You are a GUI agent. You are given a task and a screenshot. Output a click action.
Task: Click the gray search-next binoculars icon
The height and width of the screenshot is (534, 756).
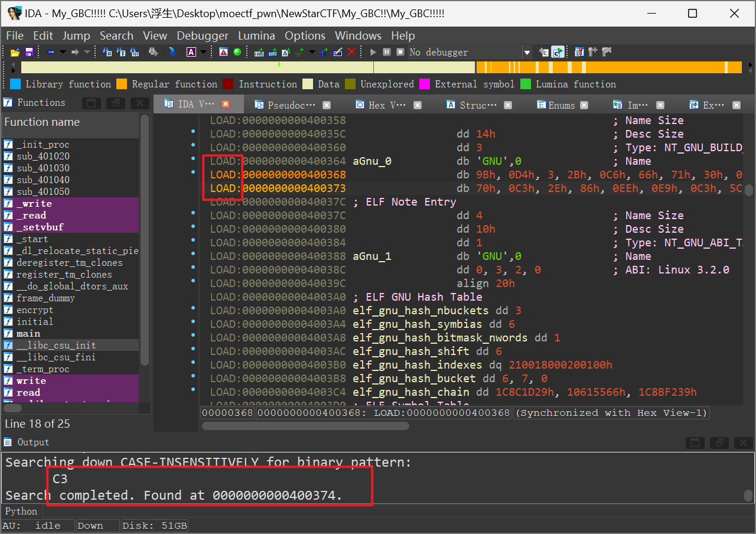click(x=153, y=52)
